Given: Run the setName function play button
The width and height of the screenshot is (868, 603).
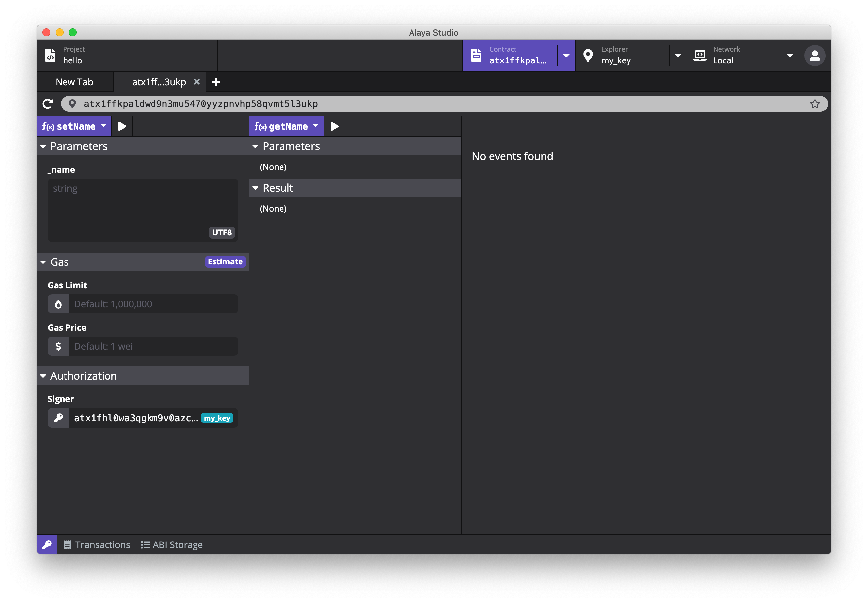Looking at the screenshot, I should 122,126.
